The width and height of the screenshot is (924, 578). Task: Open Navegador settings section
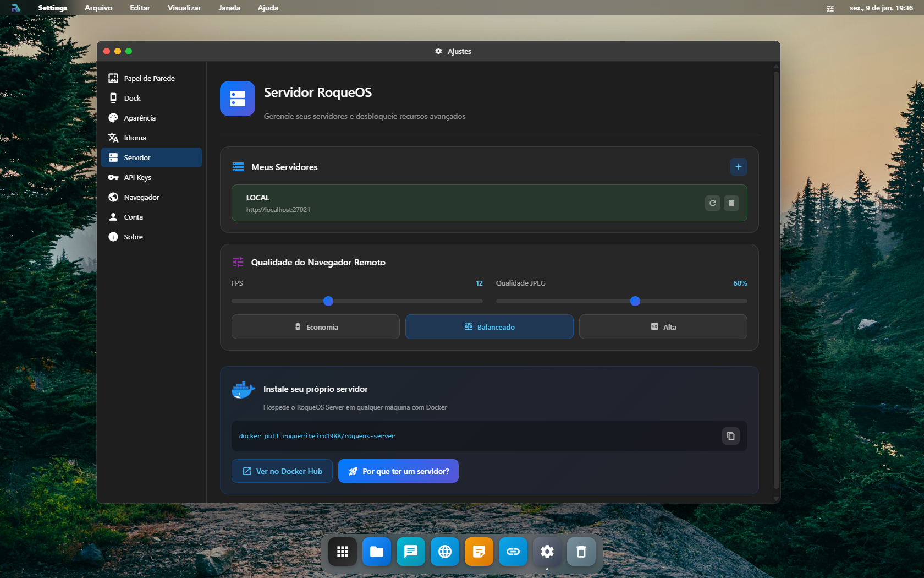tap(151, 197)
